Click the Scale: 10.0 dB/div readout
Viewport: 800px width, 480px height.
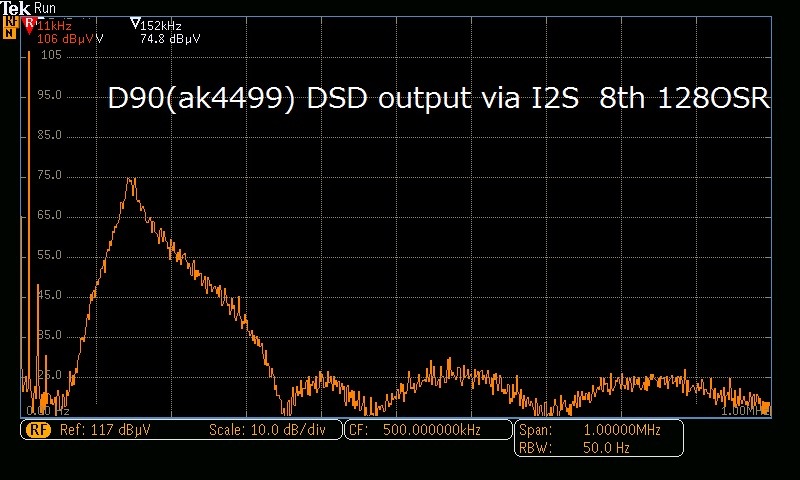click(267, 430)
